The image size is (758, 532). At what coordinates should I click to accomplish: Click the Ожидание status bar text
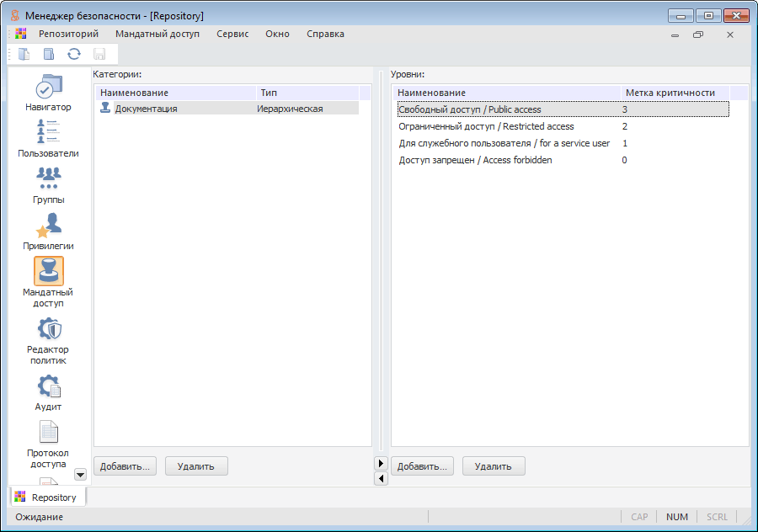coord(39,517)
